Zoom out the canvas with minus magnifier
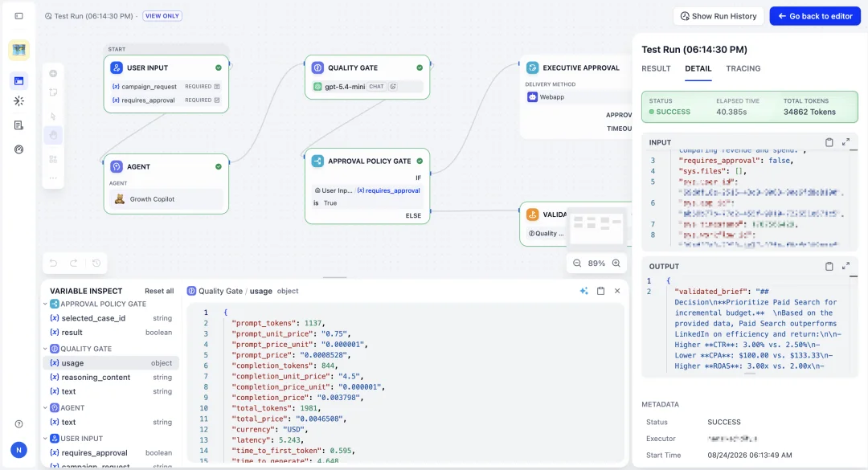 (577, 264)
